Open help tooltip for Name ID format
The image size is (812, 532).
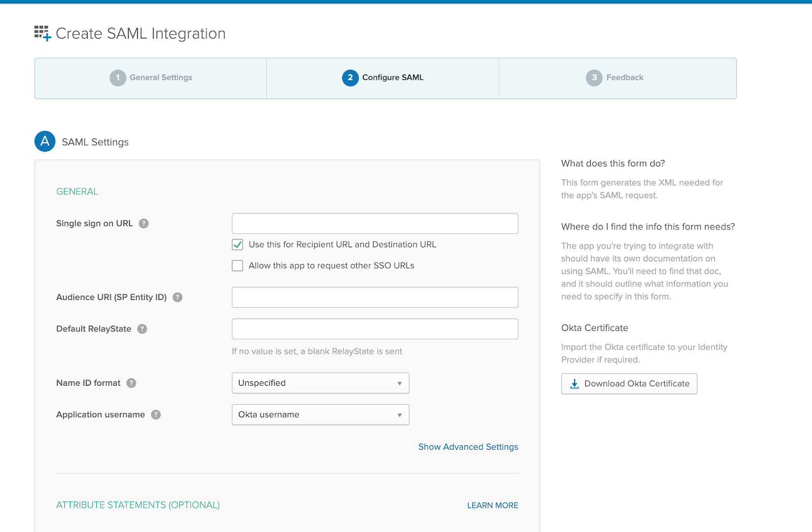coord(131,383)
